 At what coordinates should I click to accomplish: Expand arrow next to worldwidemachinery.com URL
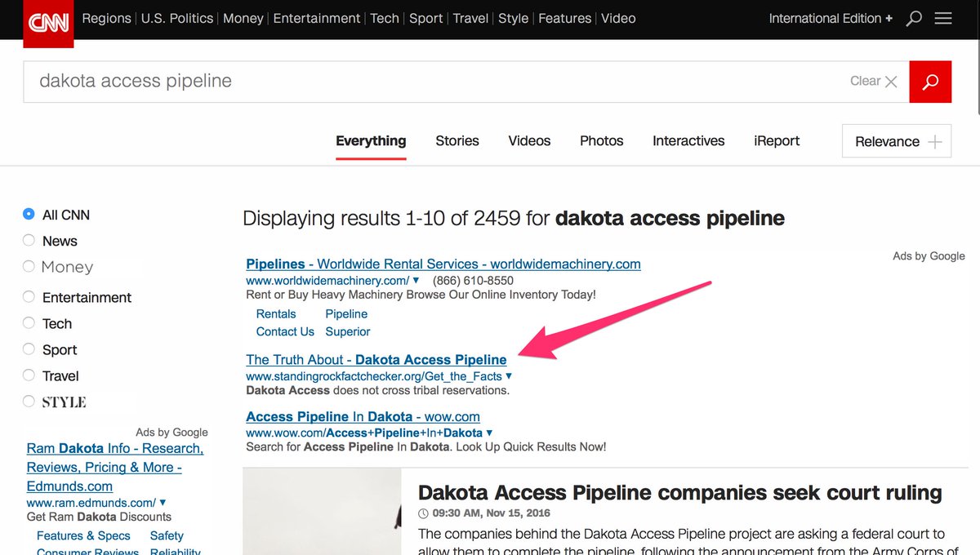[416, 280]
